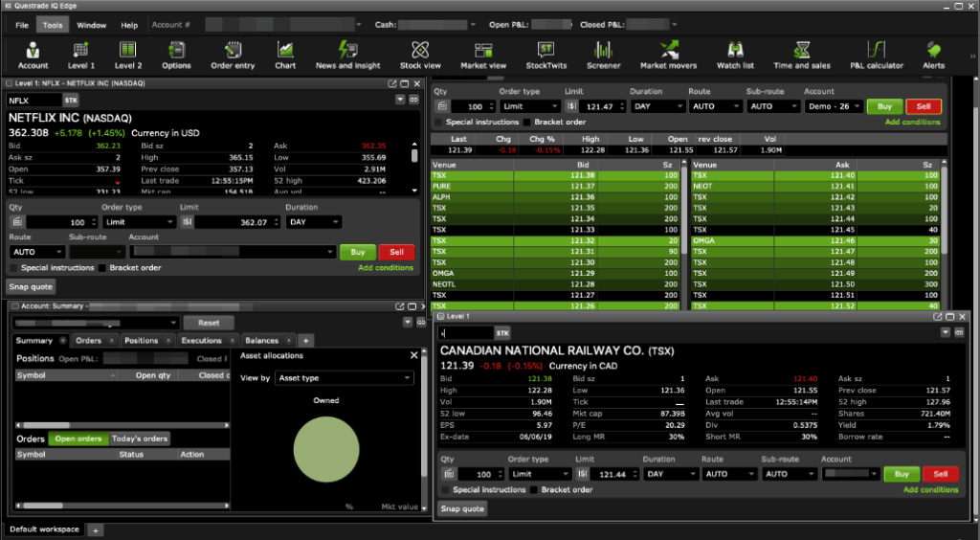Open the Alerts tool
The height and width of the screenshot is (540, 980).
[933, 55]
